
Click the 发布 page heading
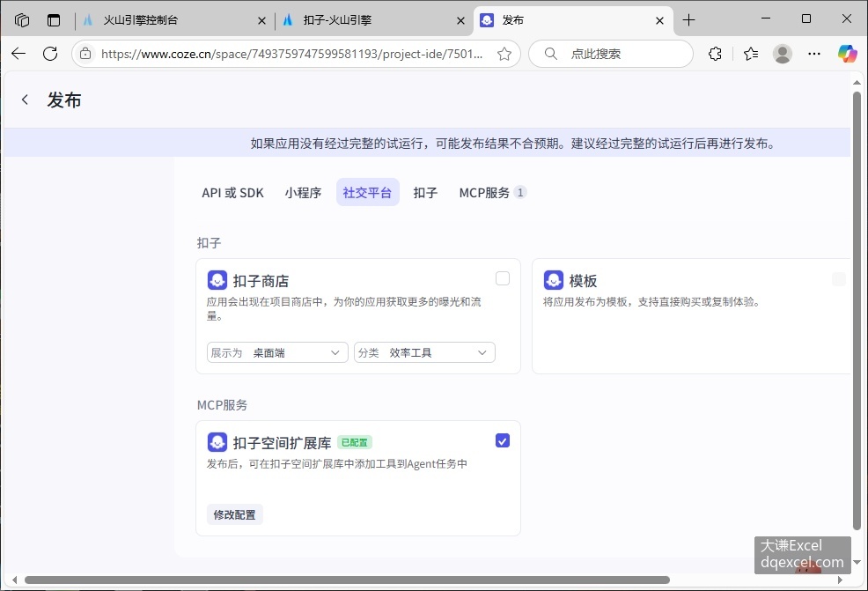[x=64, y=100]
